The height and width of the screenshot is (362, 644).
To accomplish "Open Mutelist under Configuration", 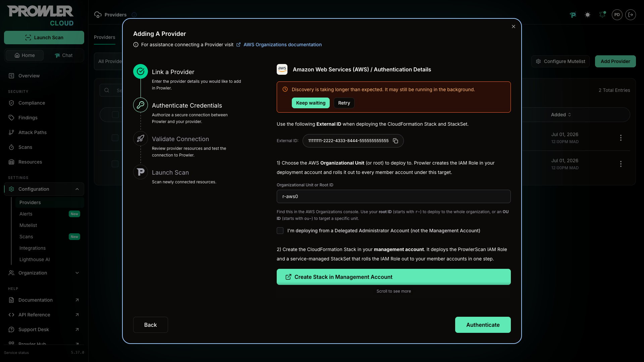I will tap(50, 225).
